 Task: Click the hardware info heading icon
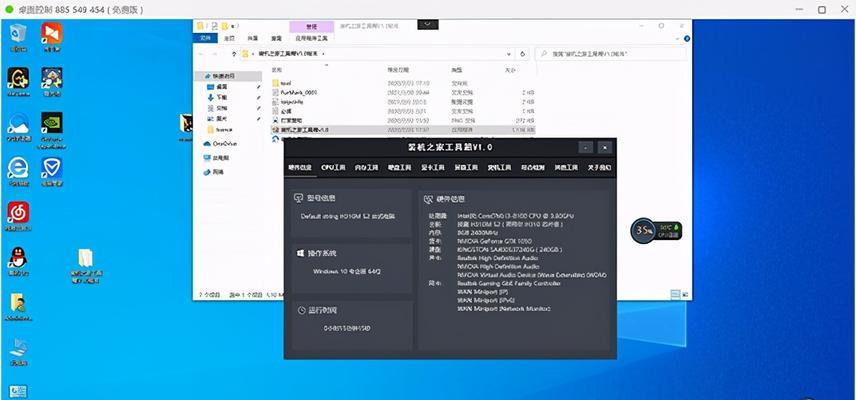(427, 199)
